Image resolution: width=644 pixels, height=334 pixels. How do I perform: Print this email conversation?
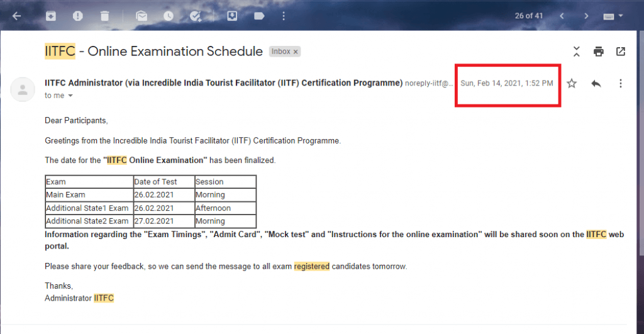[x=599, y=52]
